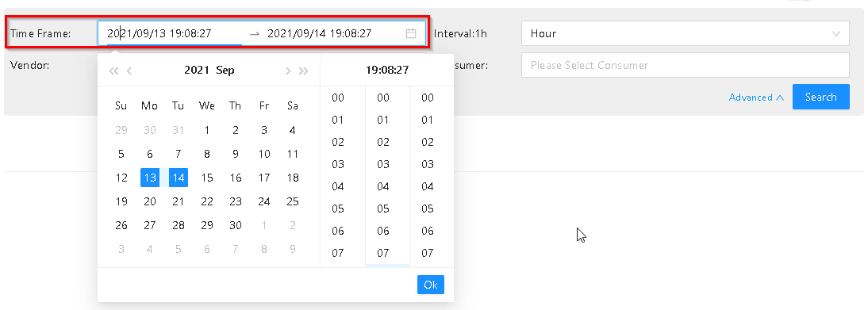
Task: Select September 20 in the calendar
Action: pos(150,201)
